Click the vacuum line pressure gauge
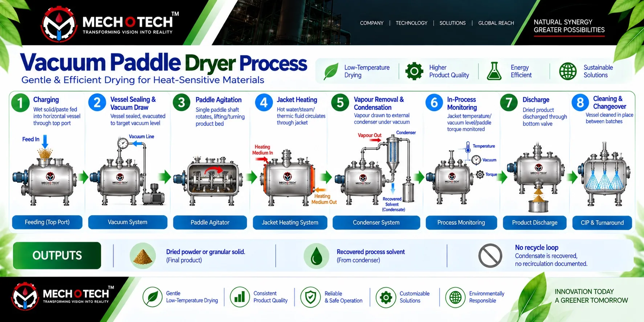The image size is (644, 322). (x=123, y=143)
